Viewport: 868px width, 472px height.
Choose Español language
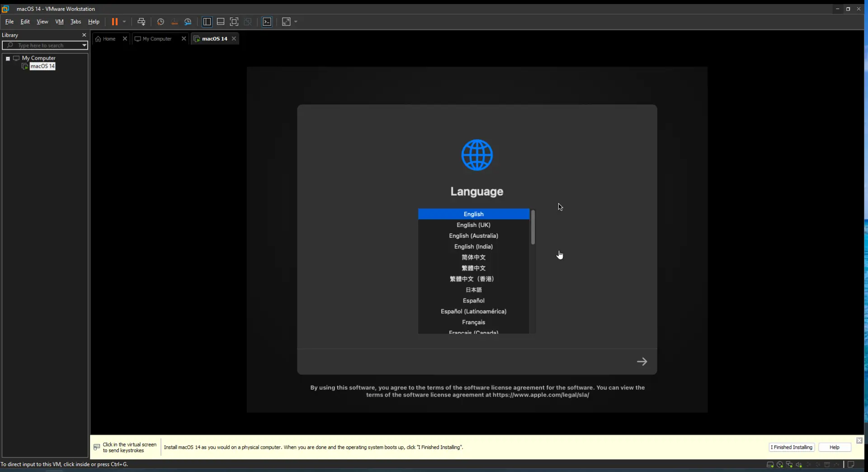473,301
